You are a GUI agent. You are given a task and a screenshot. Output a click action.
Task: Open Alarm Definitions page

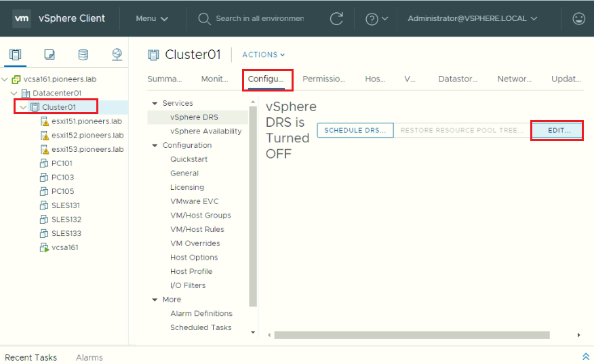coord(201,314)
